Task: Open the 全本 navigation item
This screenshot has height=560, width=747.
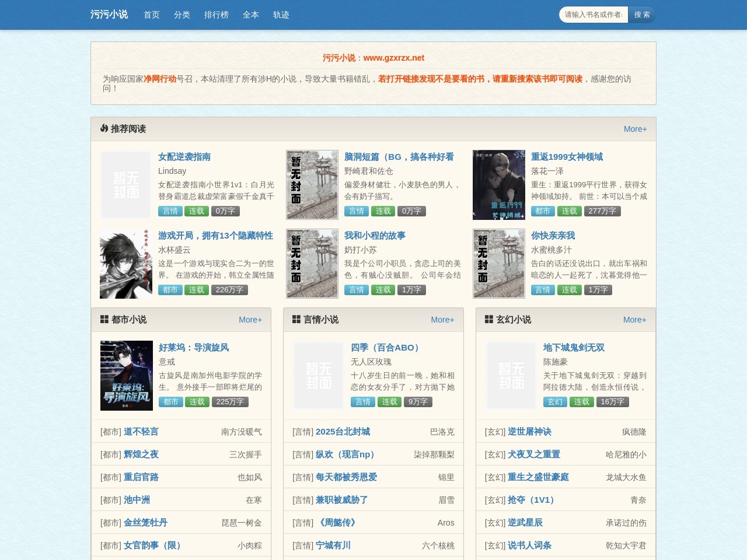Action: [251, 15]
